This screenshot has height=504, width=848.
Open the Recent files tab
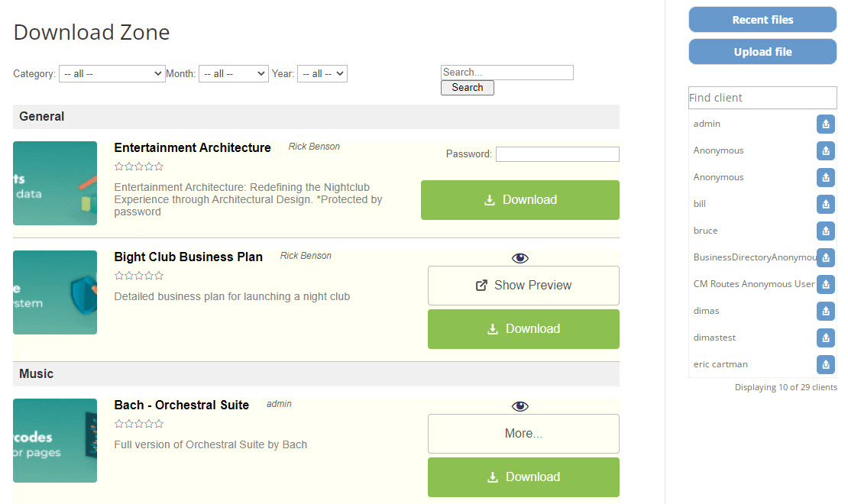(762, 20)
